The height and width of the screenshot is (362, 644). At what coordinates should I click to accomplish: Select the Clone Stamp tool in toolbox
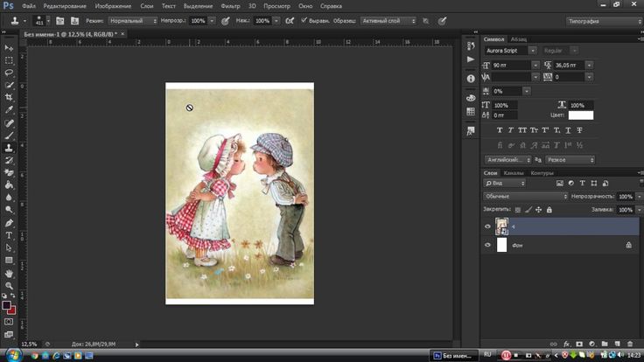pyautogui.click(x=9, y=148)
